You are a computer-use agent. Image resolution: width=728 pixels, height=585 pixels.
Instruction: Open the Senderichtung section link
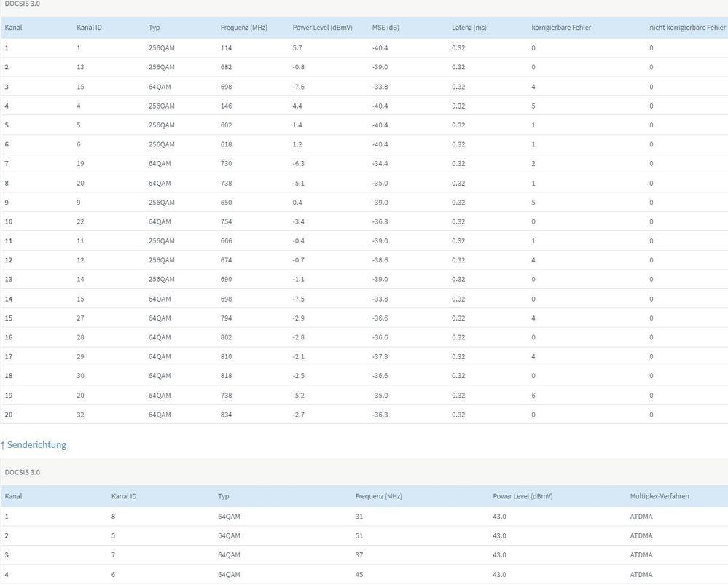34,445
